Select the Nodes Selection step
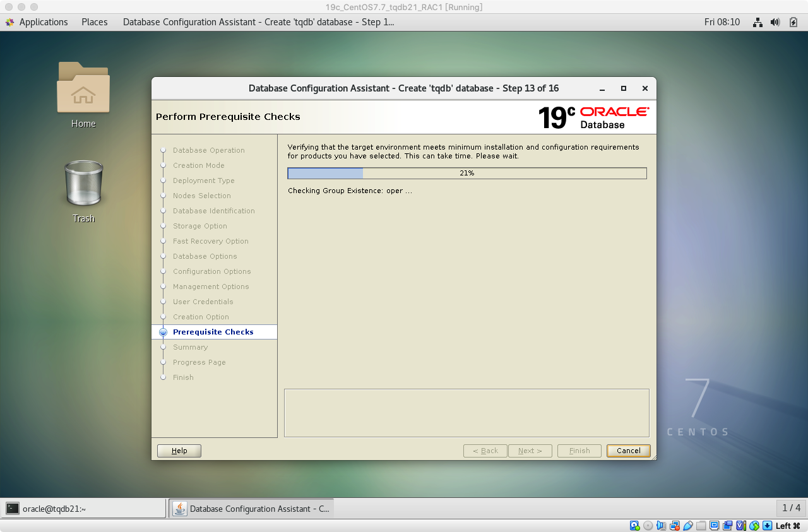The width and height of the screenshot is (808, 532). (202, 196)
